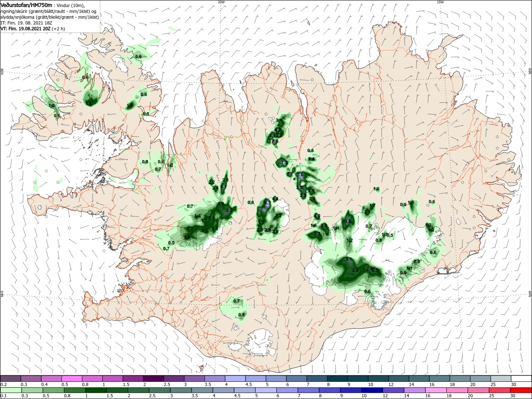
Task: Click the '4.0' precipitation value on map
Action: tap(317, 216)
